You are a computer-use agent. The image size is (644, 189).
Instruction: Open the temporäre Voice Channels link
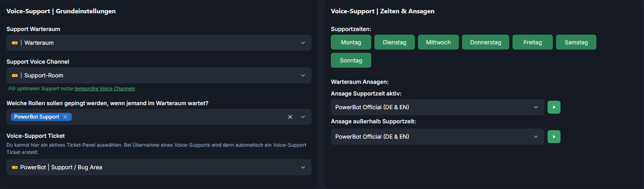(x=105, y=89)
